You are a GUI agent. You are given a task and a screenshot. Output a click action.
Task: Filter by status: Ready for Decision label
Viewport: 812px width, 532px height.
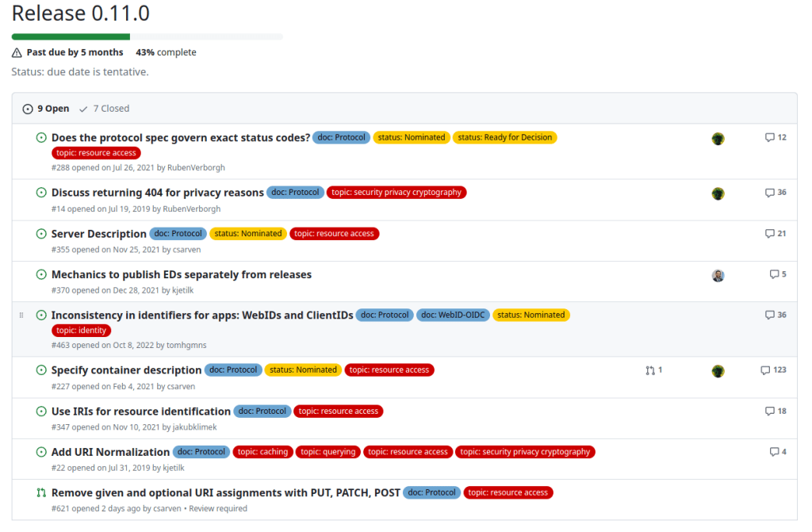504,137
